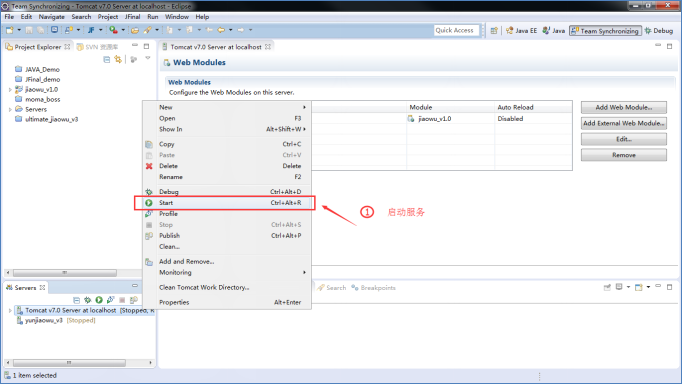Maximize the Project Explorer panel
The height and width of the screenshot is (385, 683).
[146, 46]
